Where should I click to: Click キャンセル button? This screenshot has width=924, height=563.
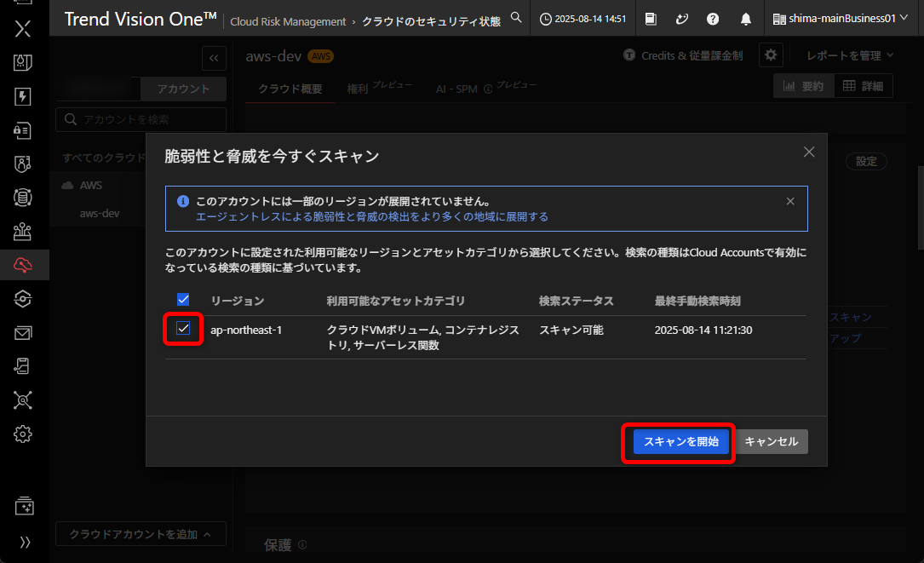(x=772, y=441)
